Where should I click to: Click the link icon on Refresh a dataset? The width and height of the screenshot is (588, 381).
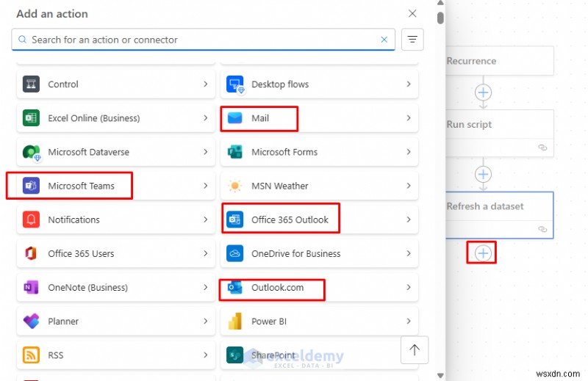pyautogui.click(x=542, y=229)
